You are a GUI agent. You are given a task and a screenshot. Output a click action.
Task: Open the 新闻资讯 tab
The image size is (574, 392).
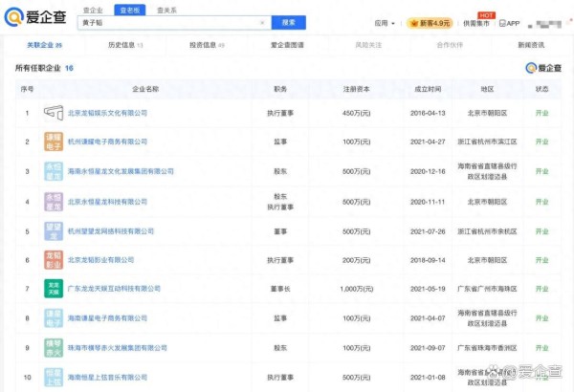531,45
